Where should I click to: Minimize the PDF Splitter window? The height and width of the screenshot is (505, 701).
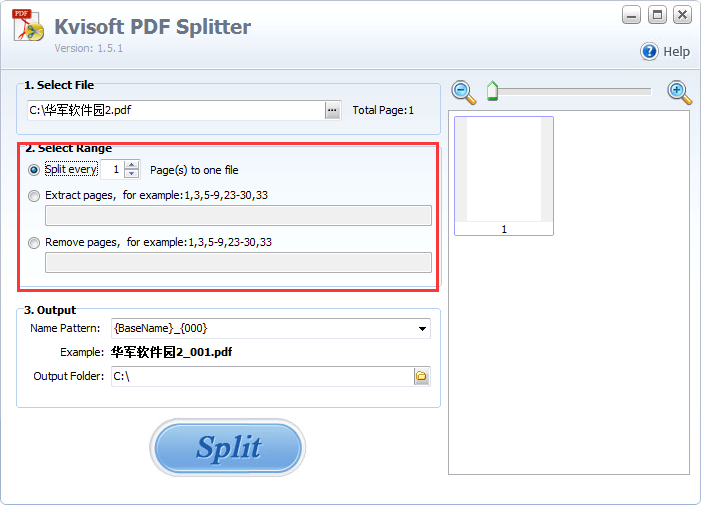coord(631,15)
